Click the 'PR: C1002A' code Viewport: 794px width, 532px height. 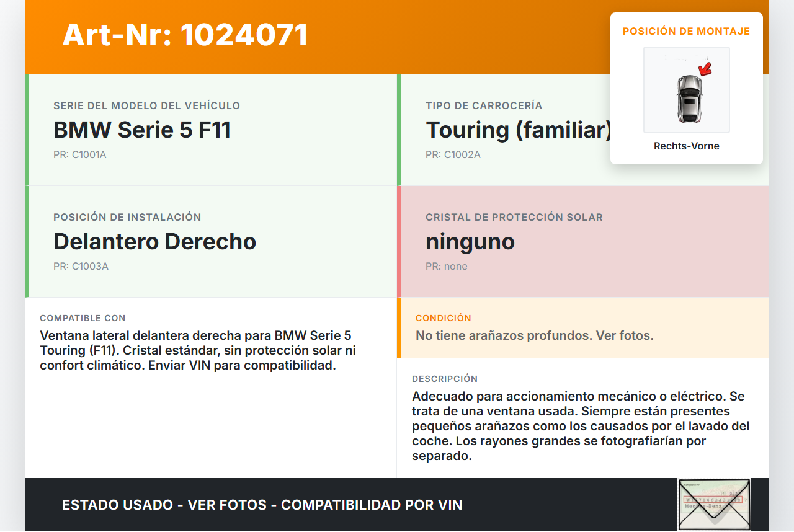[453, 154]
